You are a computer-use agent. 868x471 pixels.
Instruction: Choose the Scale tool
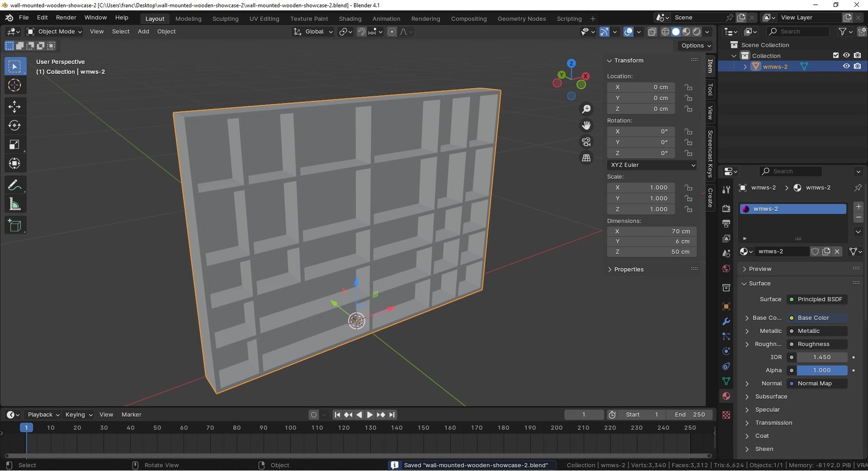(14, 145)
